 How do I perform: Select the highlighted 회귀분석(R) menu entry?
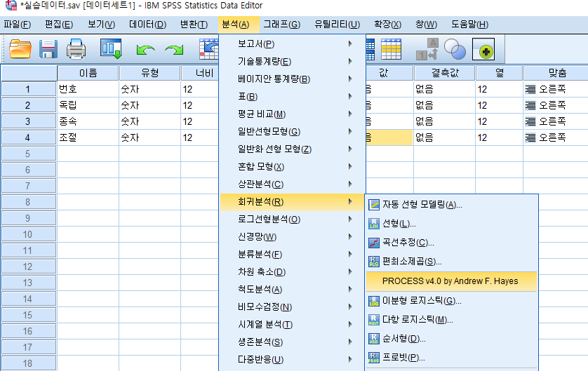pyautogui.click(x=292, y=201)
